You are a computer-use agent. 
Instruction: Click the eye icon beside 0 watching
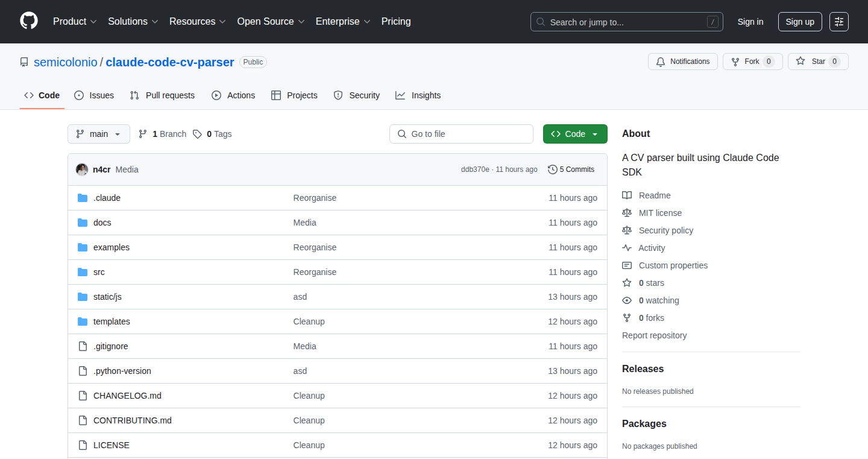[627, 300]
